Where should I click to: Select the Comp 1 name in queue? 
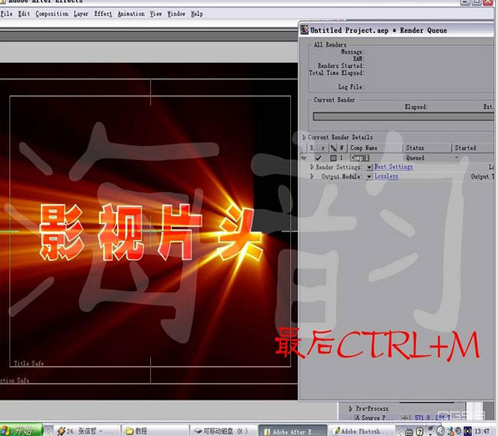(359, 158)
